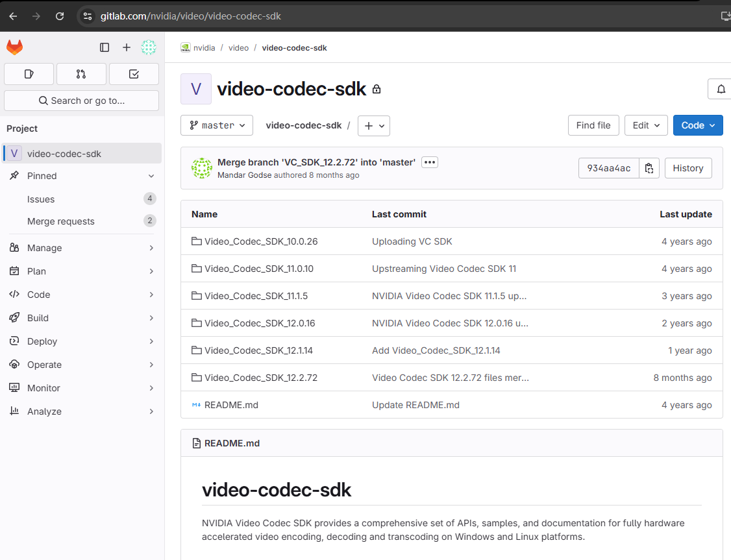This screenshot has width=731, height=560.
Task: Open the blue Code dropdown button
Action: point(698,125)
